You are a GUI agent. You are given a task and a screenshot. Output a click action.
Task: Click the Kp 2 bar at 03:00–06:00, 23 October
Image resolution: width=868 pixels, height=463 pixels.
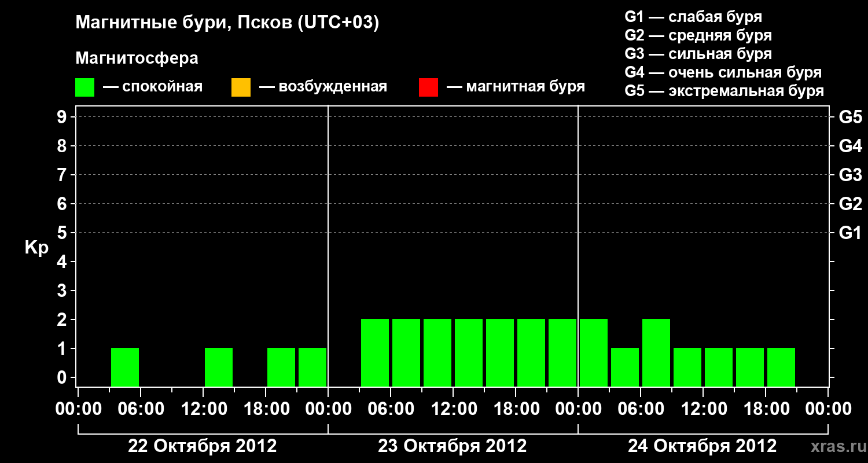[375, 352]
